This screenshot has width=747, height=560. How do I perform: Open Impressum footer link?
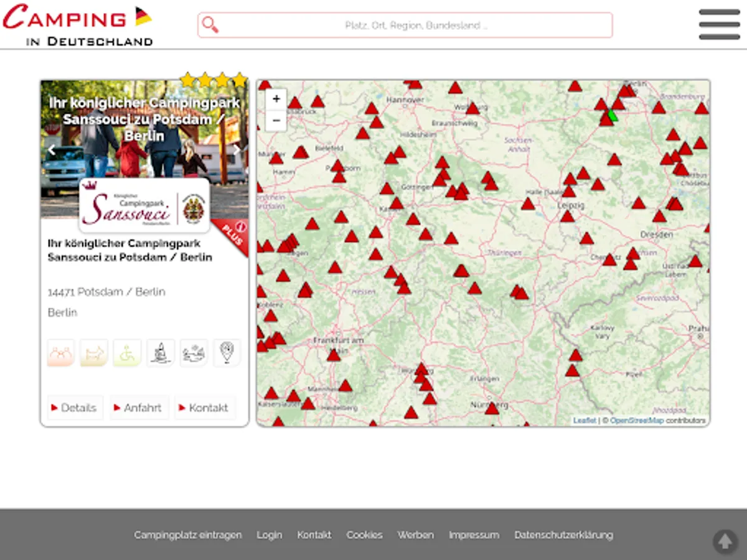[474, 535]
